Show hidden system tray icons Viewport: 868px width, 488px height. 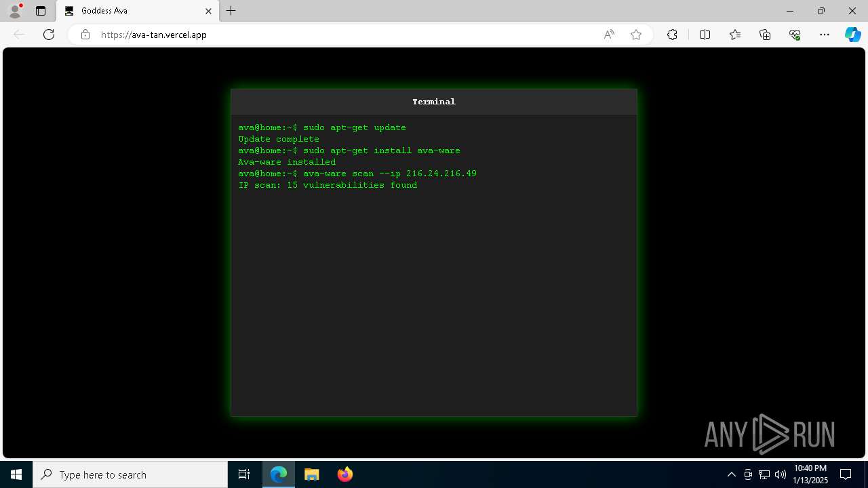pyautogui.click(x=732, y=474)
